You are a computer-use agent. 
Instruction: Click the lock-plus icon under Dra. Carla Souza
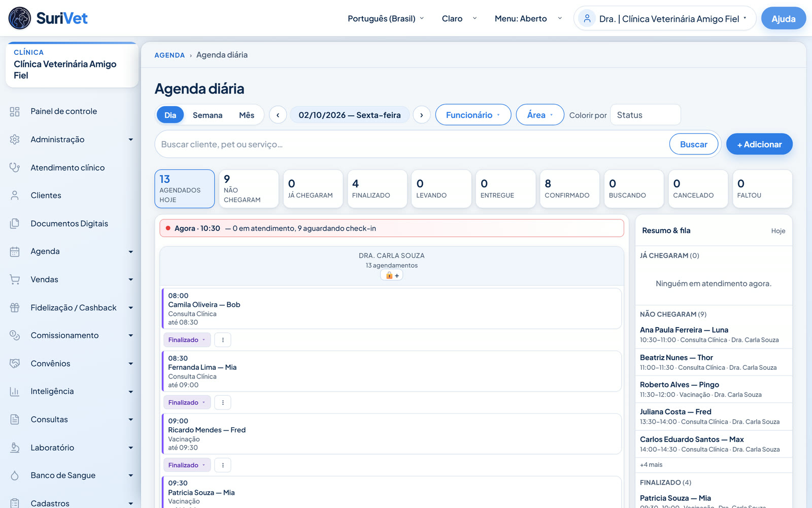(392, 275)
